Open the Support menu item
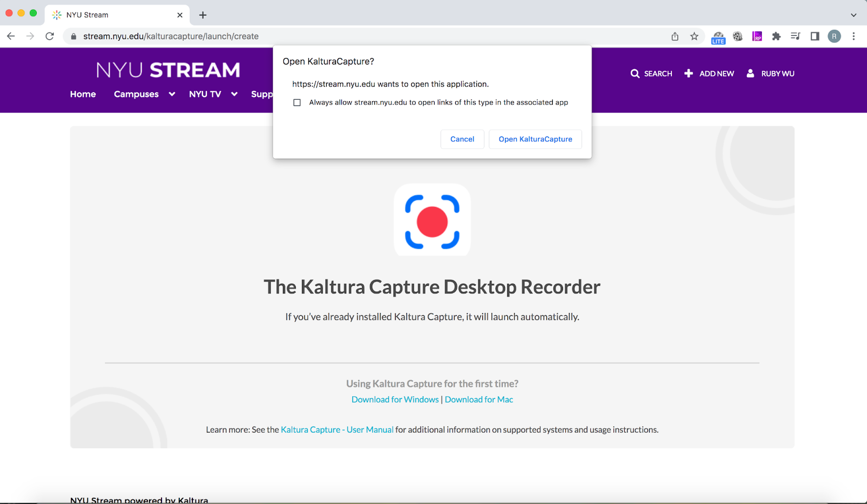This screenshot has height=504, width=867. [x=262, y=94]
